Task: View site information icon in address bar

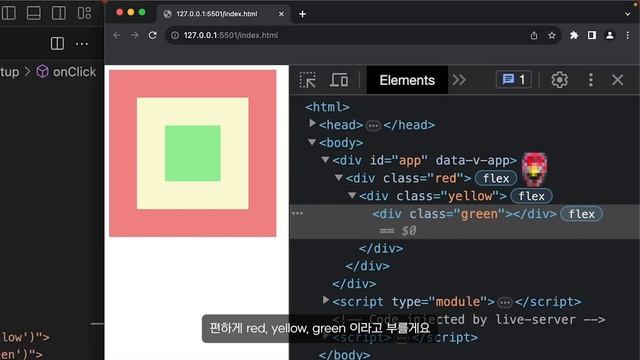Action: (x=175, y=36)
